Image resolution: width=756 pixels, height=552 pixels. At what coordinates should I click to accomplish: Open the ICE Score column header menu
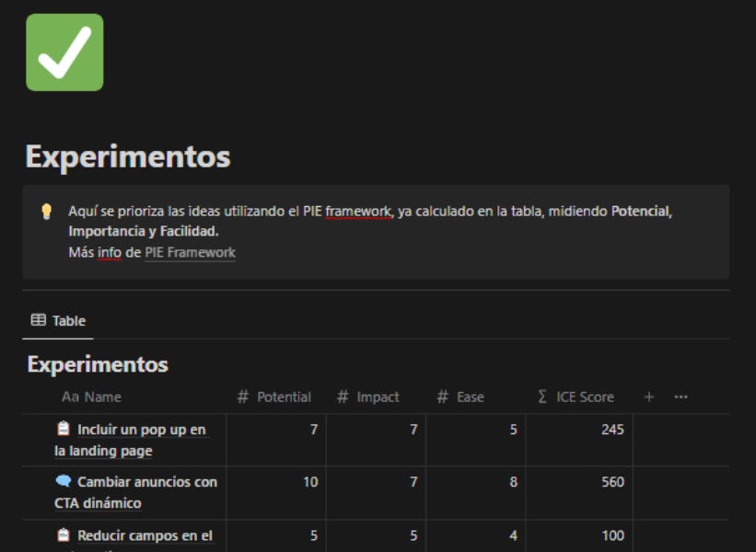583,396
